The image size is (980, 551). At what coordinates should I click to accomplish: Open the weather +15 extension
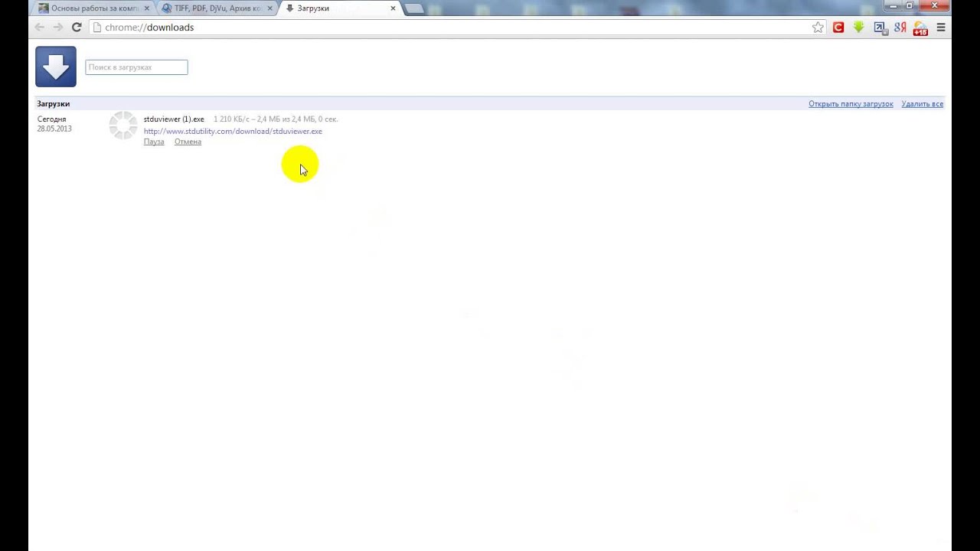[920, 28]
